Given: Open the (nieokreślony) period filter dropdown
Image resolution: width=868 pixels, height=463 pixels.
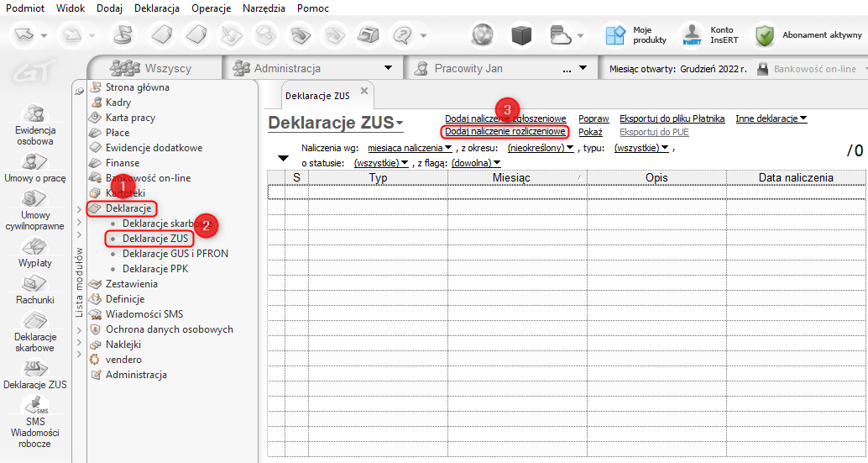Looking at the screenshot, I should [541, 148].
